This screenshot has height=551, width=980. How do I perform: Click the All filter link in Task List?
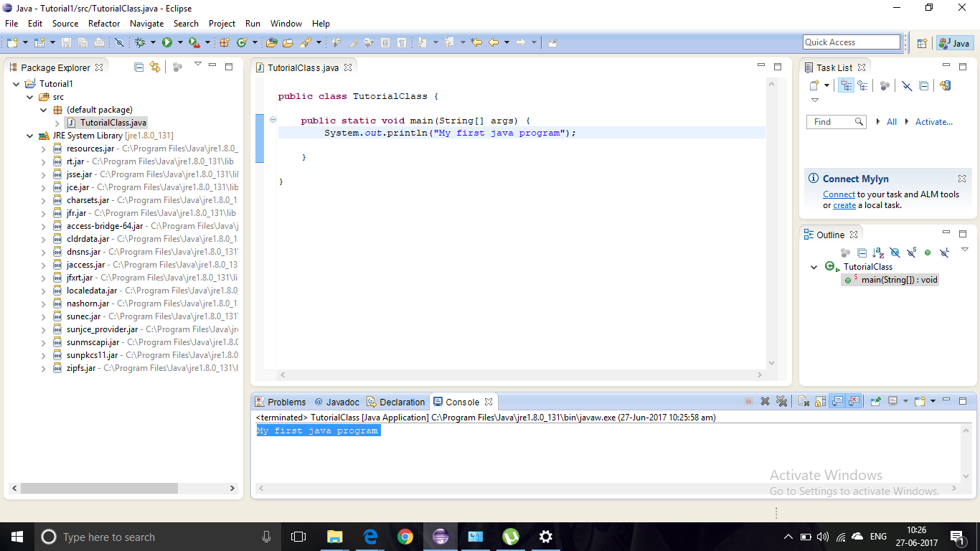(x=892, y=122)
